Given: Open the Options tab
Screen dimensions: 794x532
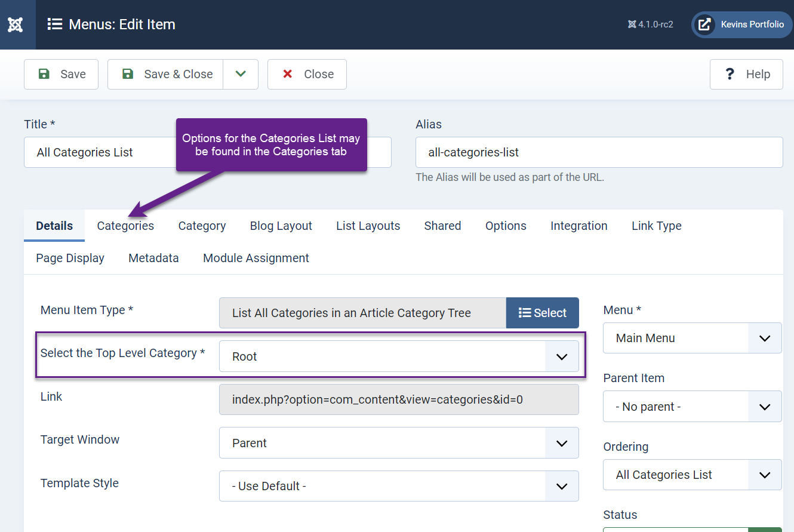Looking at the screenshot, I should pyautogui.click(x=506, y=226).
